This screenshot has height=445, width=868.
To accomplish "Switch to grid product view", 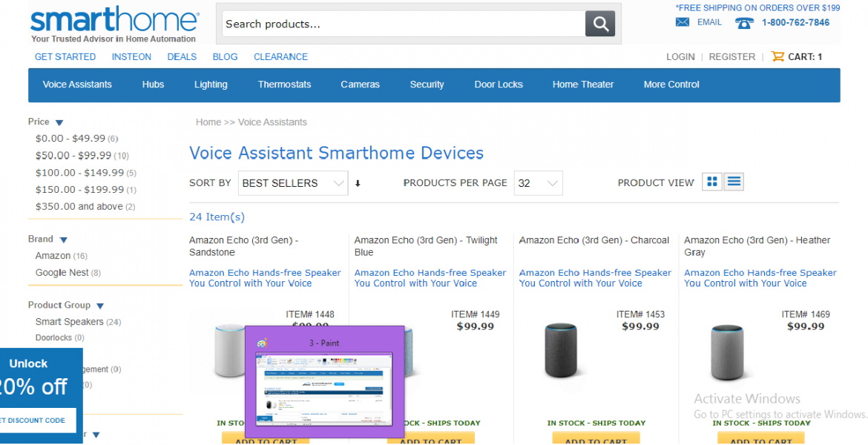I will click(x=712, y=182).
